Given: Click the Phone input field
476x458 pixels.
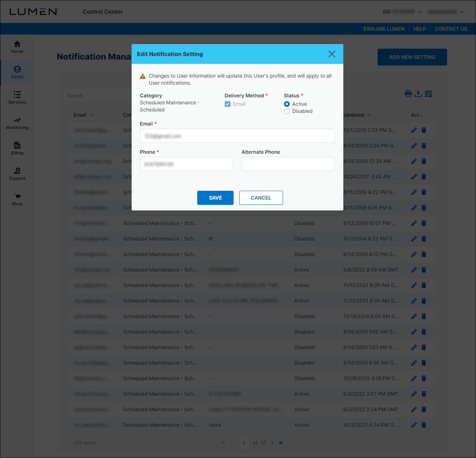Looking at the screenshot, I should pos(186,164).
